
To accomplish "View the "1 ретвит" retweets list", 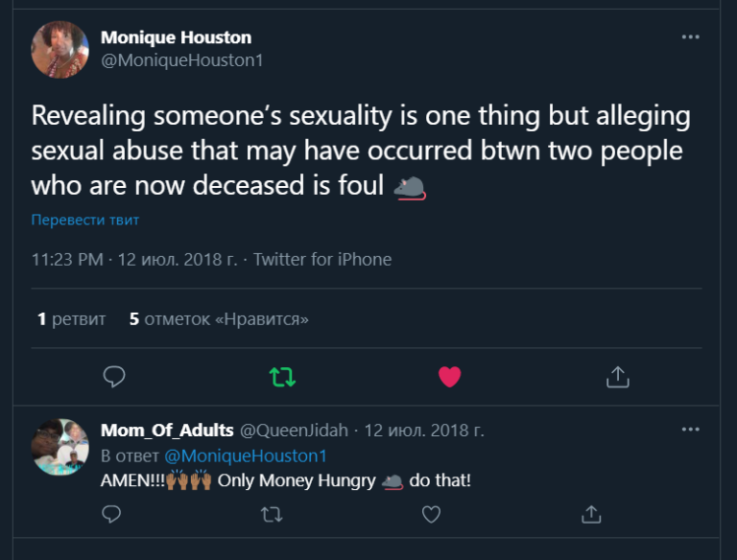I will 71,318.
